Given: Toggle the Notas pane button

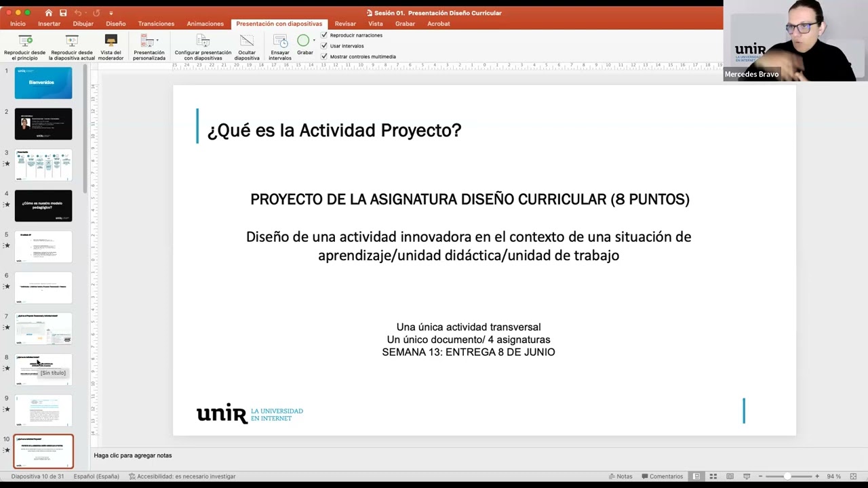Looking at the screenshot, I should (620, 476).
